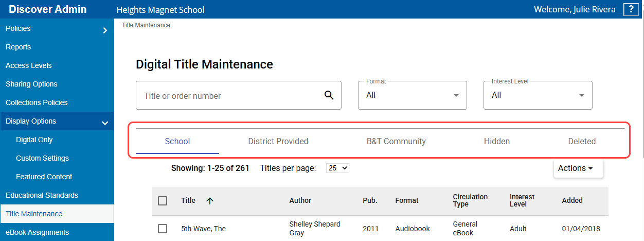
Task: Select Title Maintenance in sidebar
Action: 57,214
